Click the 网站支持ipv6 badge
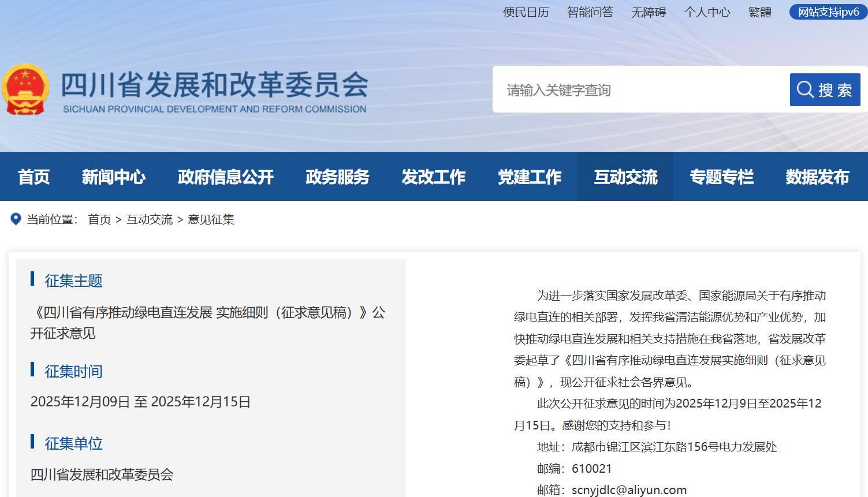 (828, 12)
